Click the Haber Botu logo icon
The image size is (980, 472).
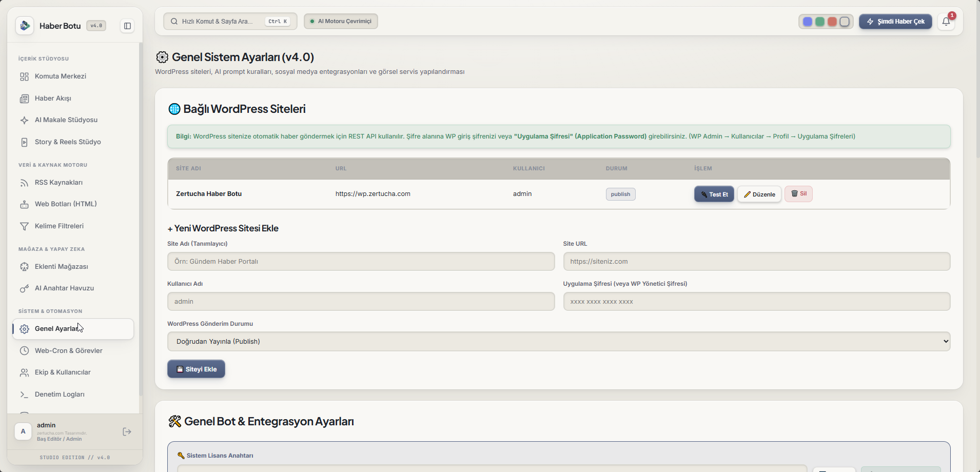click(25, 26)
